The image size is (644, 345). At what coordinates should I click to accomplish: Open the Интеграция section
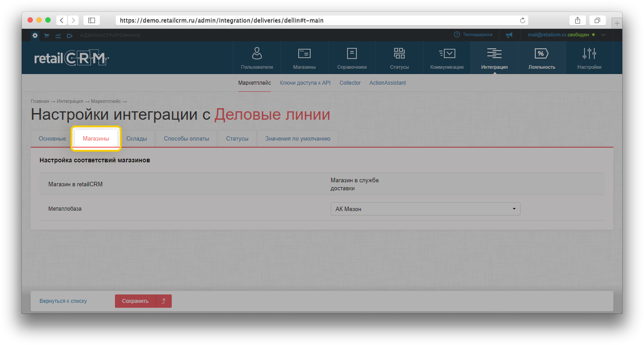point(494,58)
